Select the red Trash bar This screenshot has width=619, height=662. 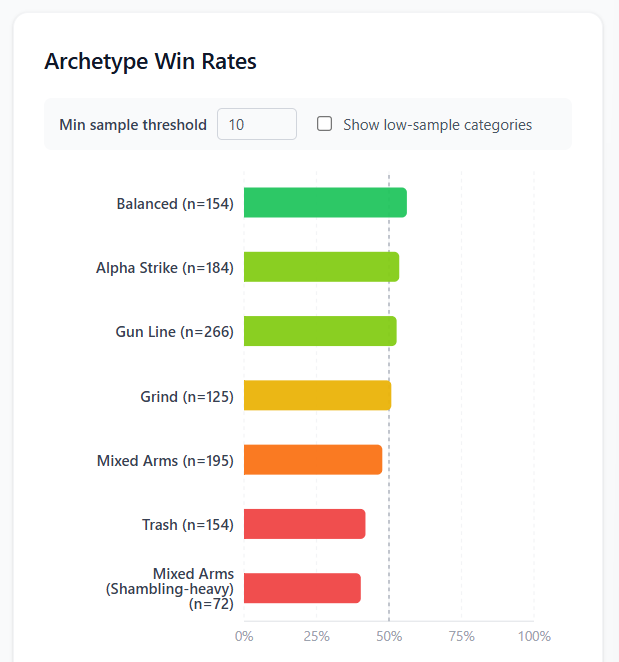pos(304,524)
